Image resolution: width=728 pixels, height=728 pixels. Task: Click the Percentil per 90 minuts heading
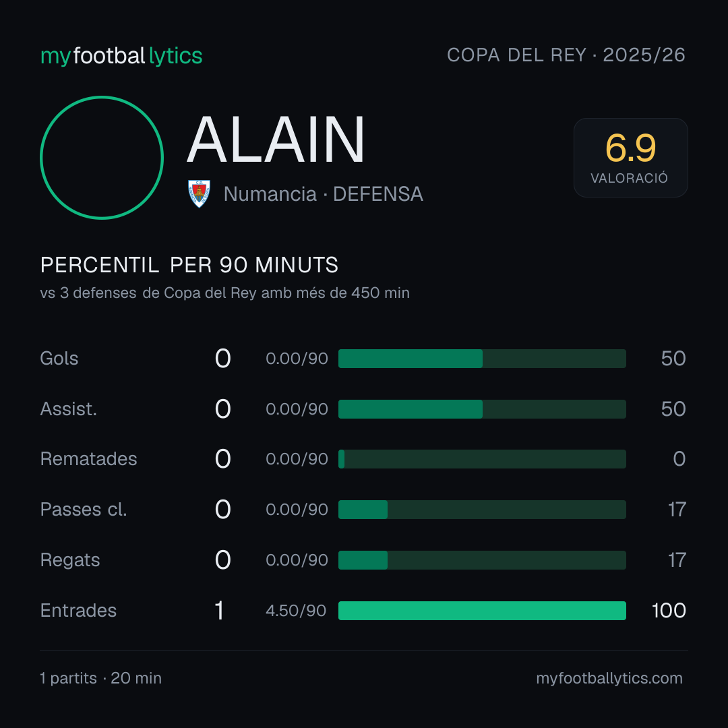point(189,265)
